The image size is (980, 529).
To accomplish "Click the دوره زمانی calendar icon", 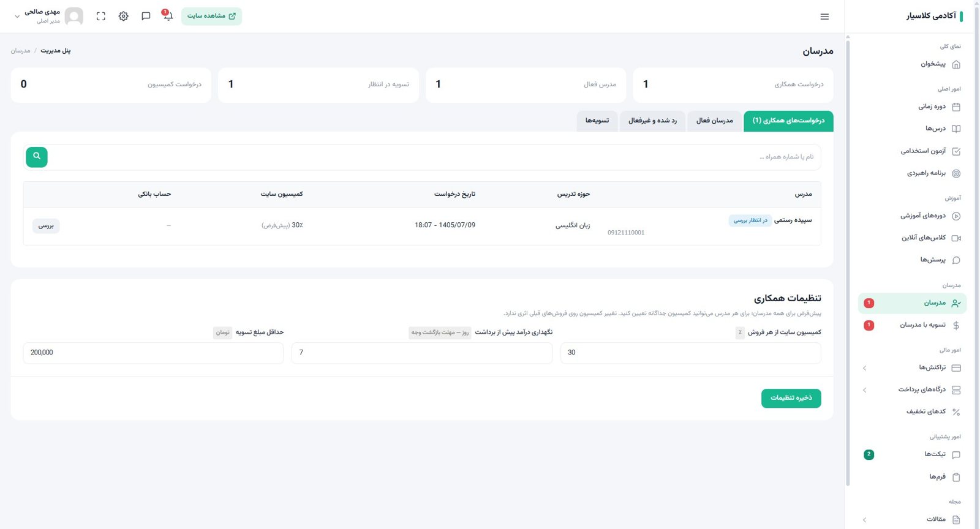I will coord(956,107).
